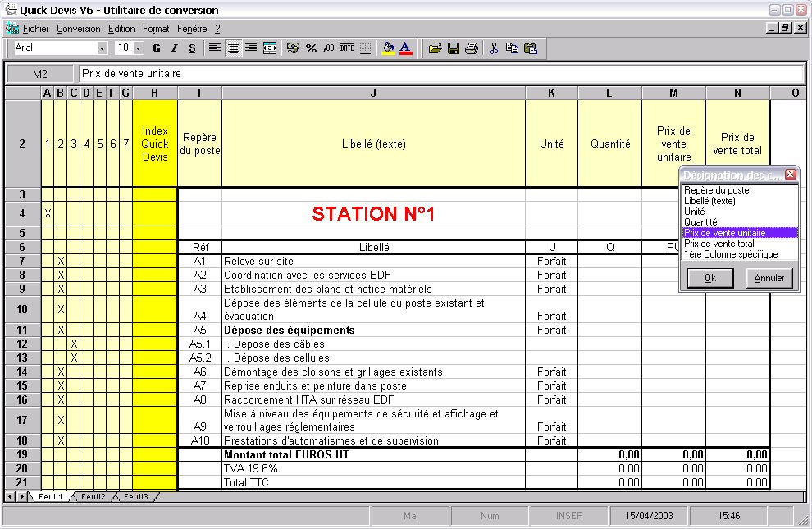Click cell 'Dépose des équipements'
This screenshot has height=529, width=812.
point(373,330)
